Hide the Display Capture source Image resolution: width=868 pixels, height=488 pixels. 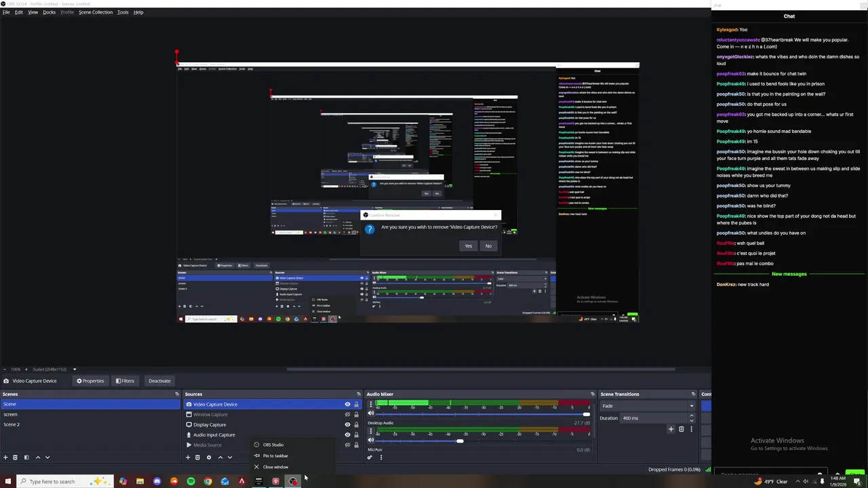[x=347, y=425]
